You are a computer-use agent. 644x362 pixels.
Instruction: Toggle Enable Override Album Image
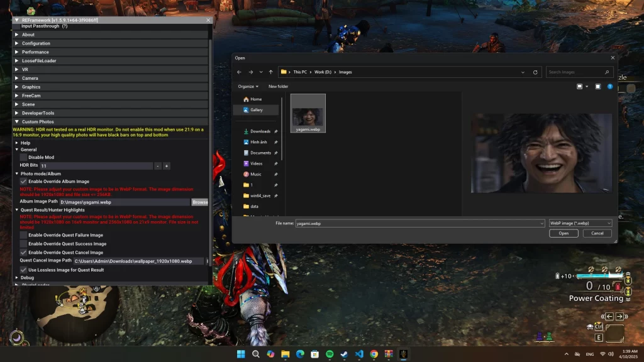[23, 182]
